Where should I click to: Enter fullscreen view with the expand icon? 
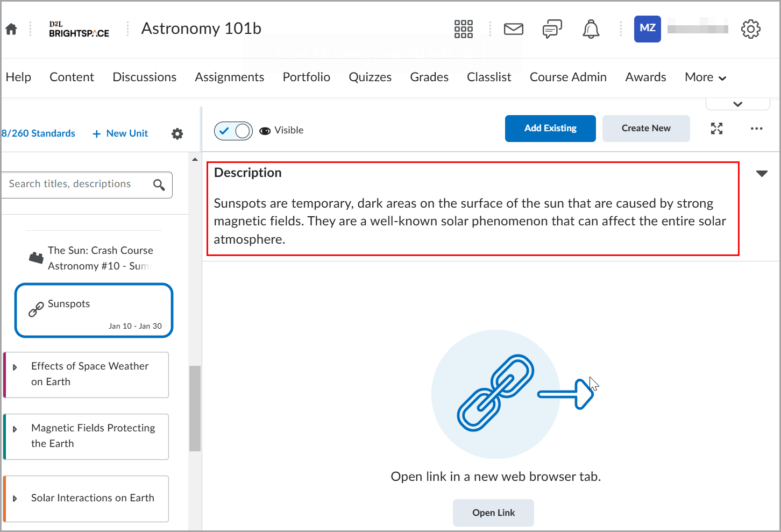coord(716,129)
